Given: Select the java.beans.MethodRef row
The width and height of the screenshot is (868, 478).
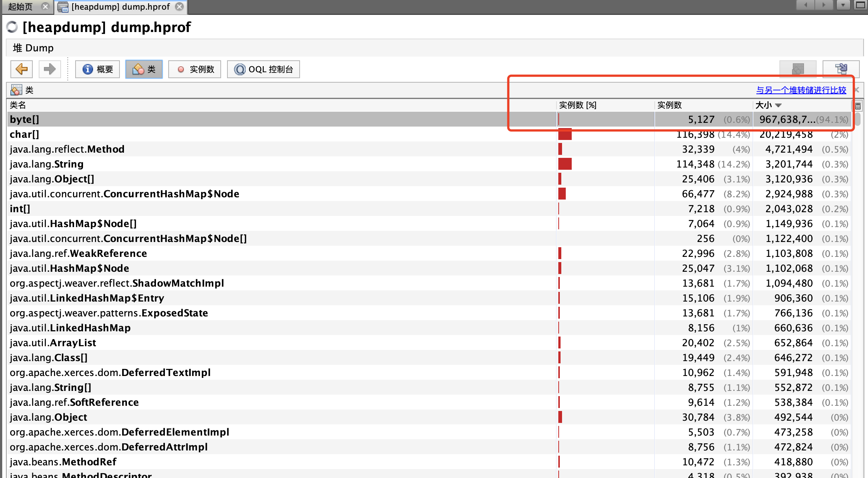Looking at the screenshot, I should click(429, 462).
